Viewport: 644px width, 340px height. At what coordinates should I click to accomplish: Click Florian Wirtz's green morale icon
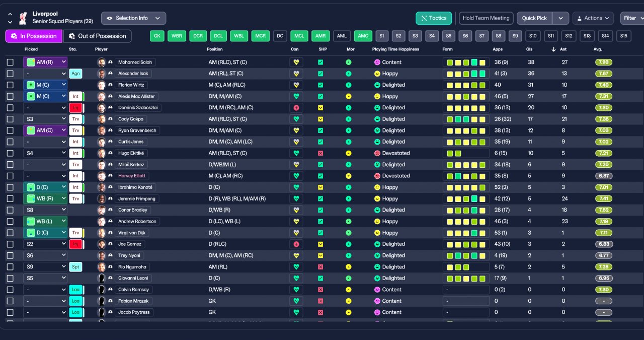pos(348,85)
